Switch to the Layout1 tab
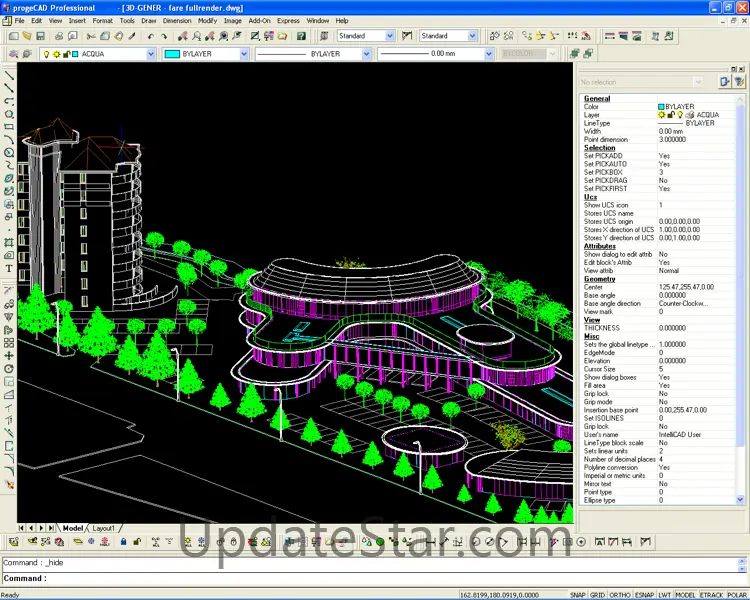 pos(103,528)
